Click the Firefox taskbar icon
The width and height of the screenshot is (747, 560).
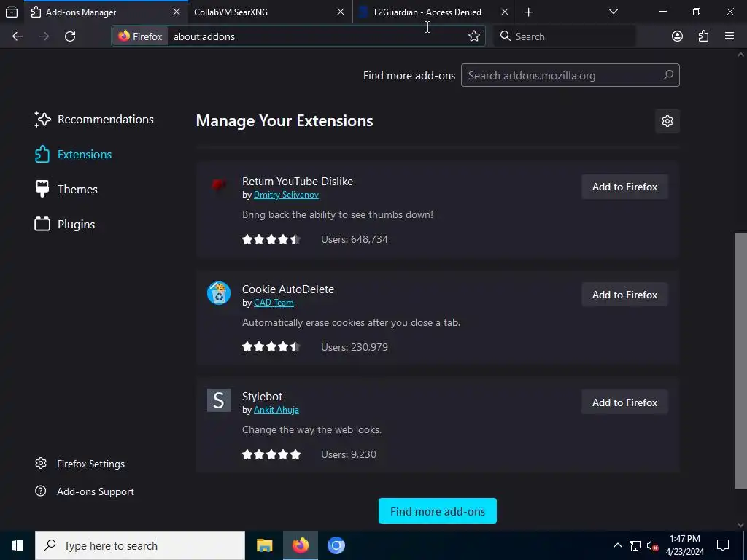click(x=300, y=545)
